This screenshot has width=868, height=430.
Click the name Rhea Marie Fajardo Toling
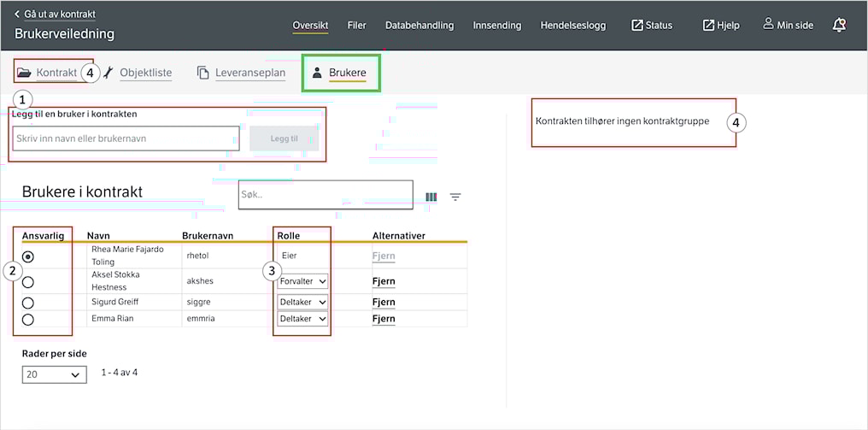click(127, 256)
